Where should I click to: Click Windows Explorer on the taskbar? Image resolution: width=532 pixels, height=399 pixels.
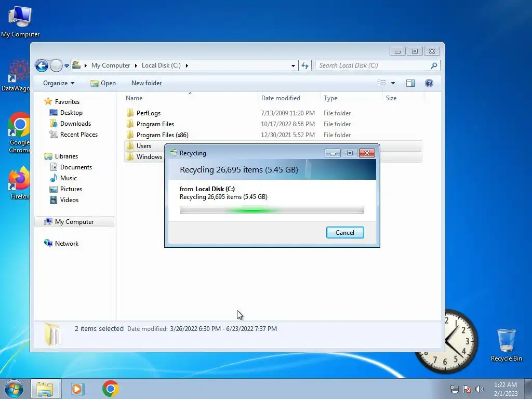45,389
